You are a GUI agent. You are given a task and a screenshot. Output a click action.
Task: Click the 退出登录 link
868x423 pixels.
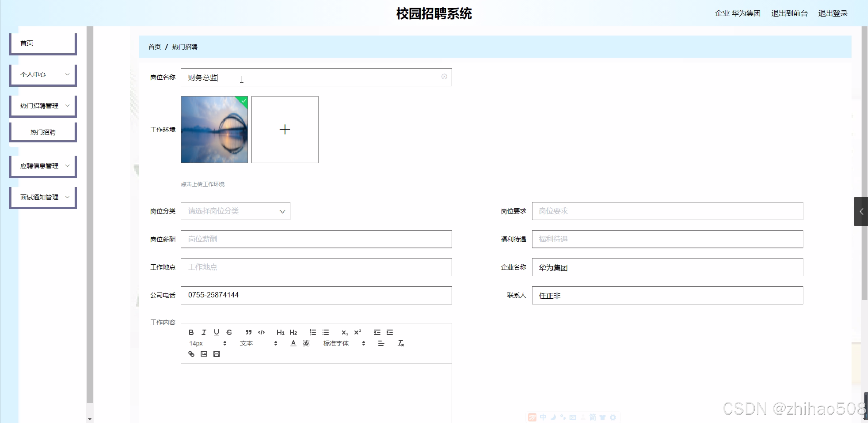(x=833, y=13)
